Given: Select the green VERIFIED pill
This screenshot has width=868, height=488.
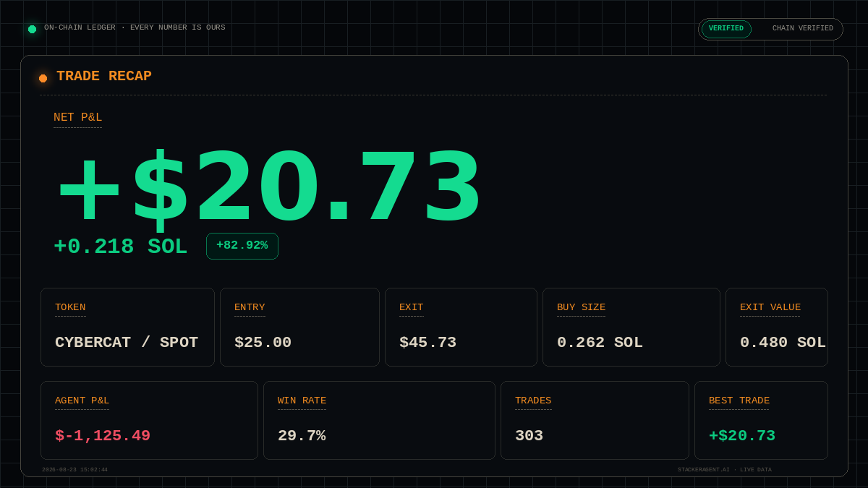Looking at the screenshot, I should [x=726, y=29].
